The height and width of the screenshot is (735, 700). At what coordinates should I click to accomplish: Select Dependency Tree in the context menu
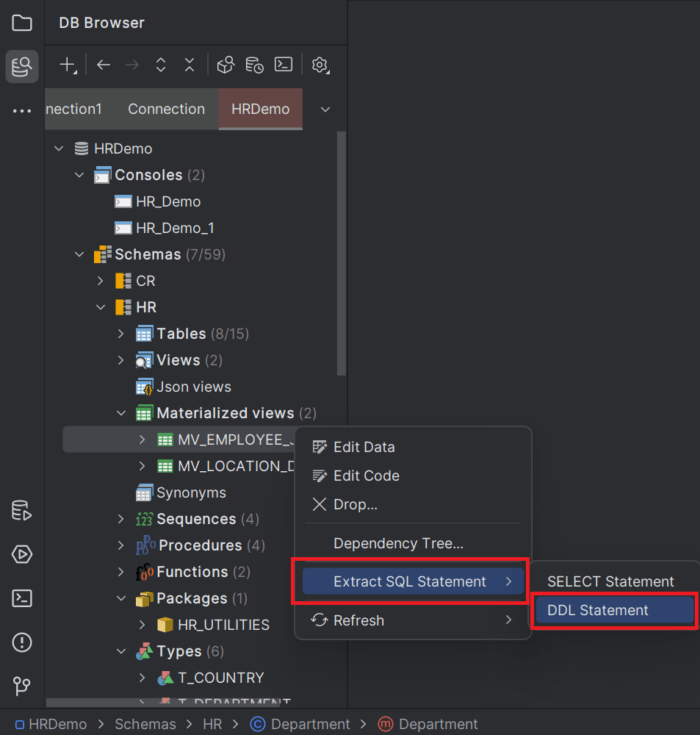(x=400, y=543)
